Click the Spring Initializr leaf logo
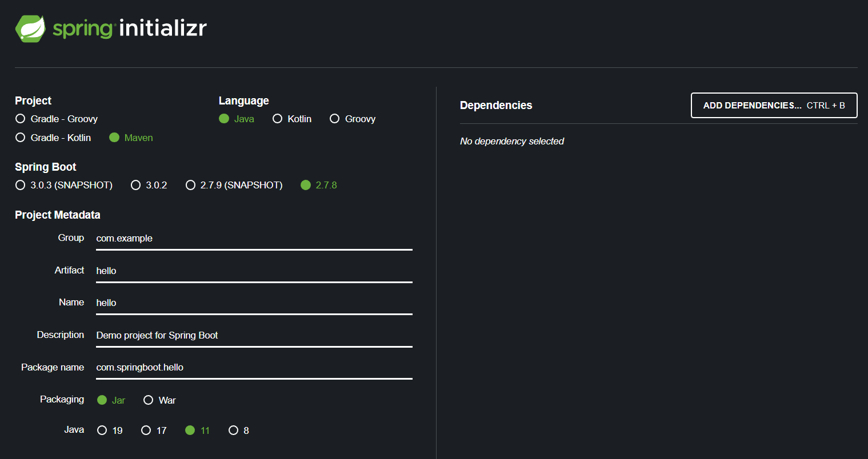868x459 pixels. [30, 29]
